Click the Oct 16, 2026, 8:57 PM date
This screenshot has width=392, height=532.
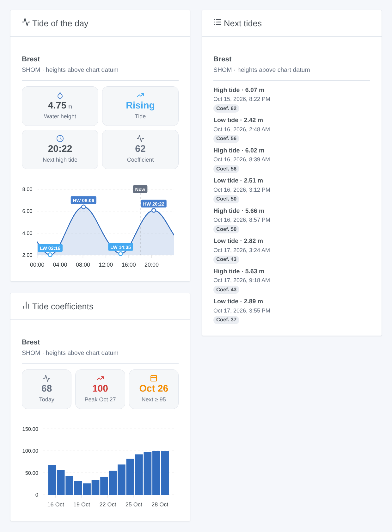point(242,220)
